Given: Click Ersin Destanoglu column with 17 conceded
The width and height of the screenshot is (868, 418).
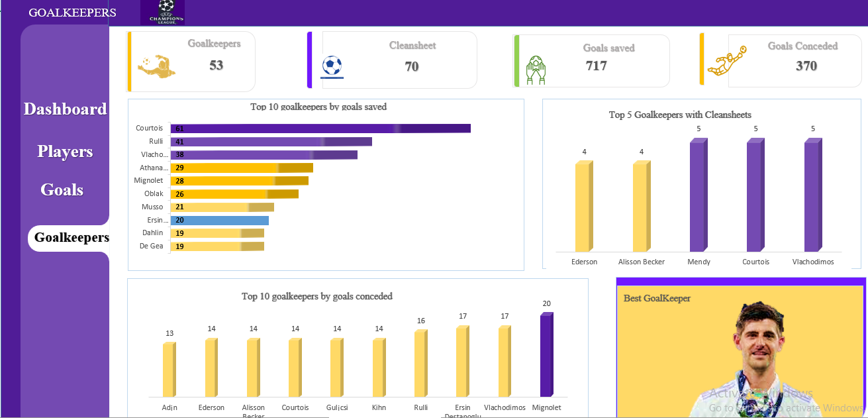Looking at the screenshot, I should tap(463, 362).
